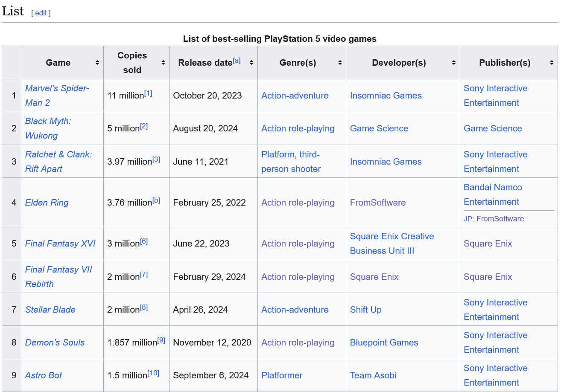Open Stellar Blade game article
This screenshot has width=564, height=392.
coord(50,310)
